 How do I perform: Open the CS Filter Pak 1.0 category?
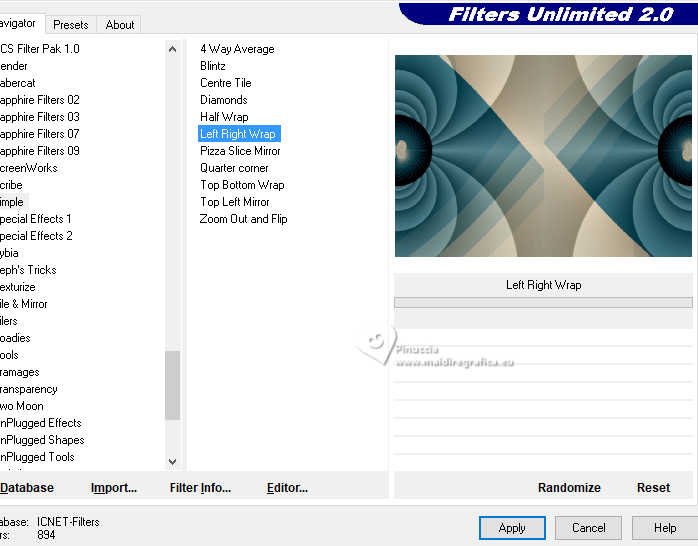pyautogui.click(x=40, y=49)
